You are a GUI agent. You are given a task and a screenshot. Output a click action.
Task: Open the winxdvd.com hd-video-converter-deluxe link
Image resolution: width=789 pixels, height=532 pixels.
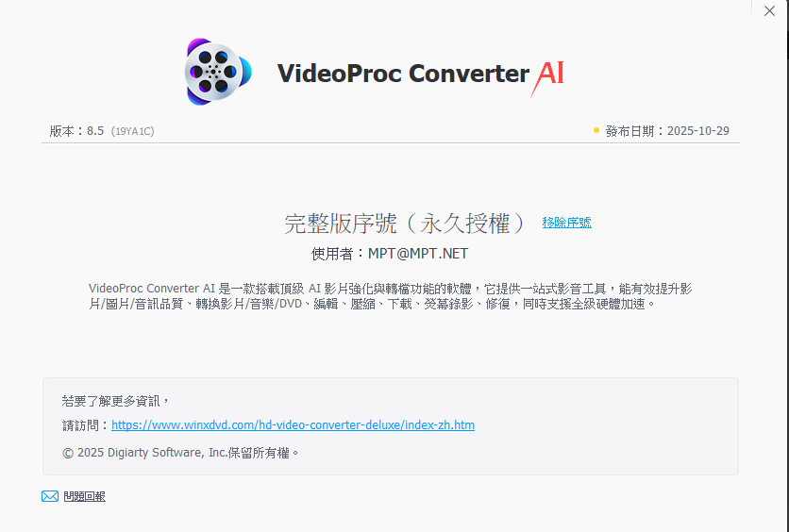click(293, 425)
